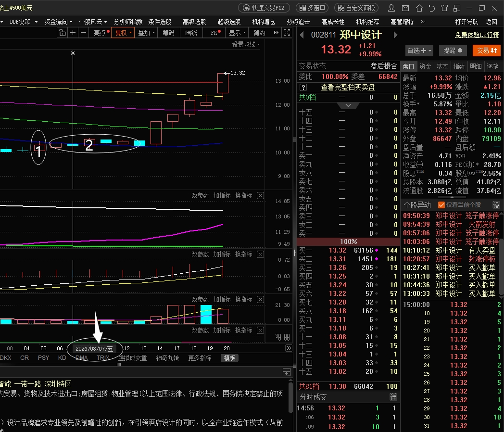Click the mini window mode icon
Image resolution: width=504 pixels, height=432 pixels.
pyautogui.click(x=457, y=8)
